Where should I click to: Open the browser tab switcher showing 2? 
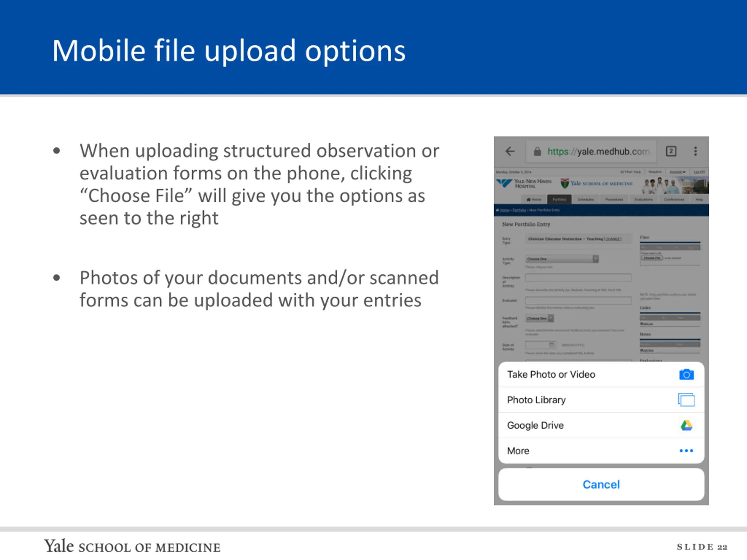pos(671,151)
